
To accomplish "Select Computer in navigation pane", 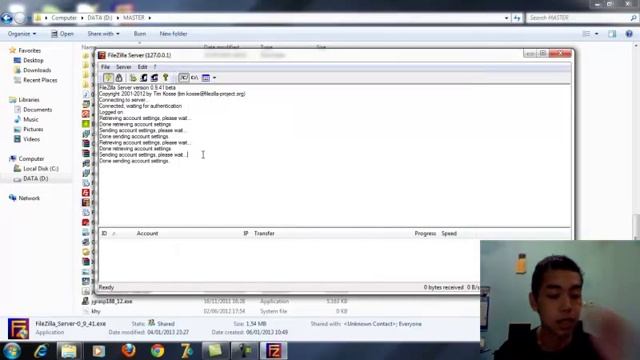I will (x=27, y=159).
